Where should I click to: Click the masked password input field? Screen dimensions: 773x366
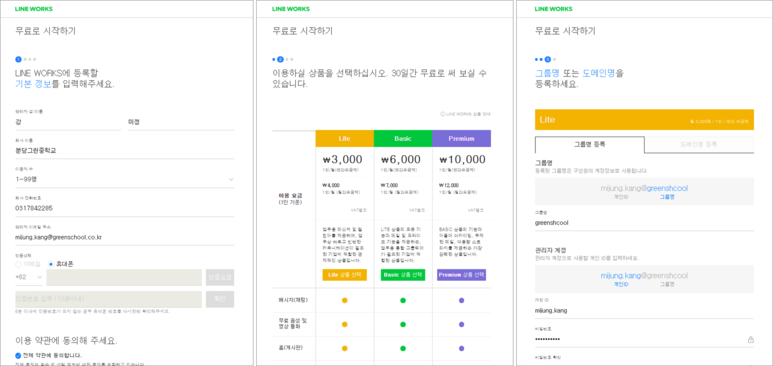pos(644,339)
